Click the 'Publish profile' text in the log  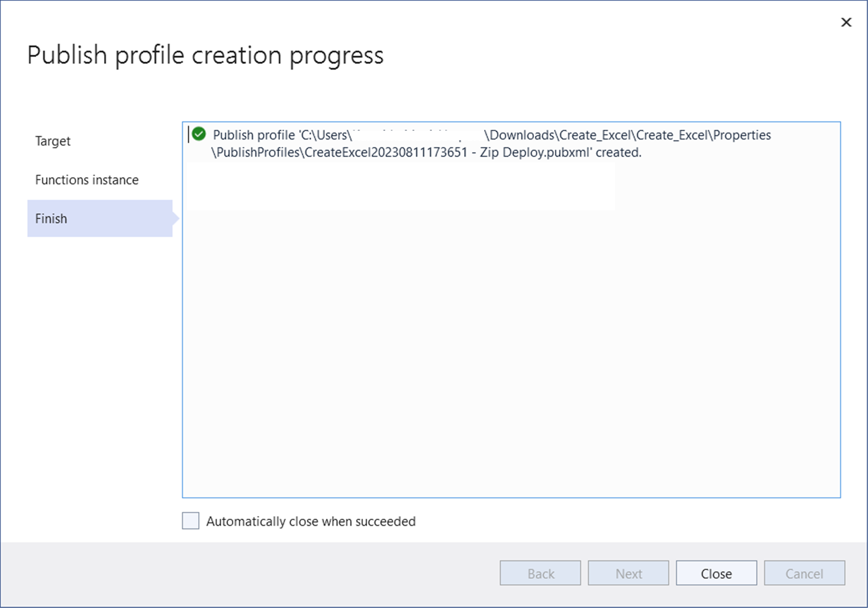(254, 135)
